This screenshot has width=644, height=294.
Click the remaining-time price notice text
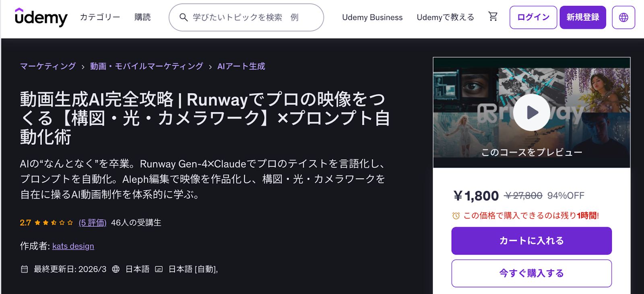[531, 216]
